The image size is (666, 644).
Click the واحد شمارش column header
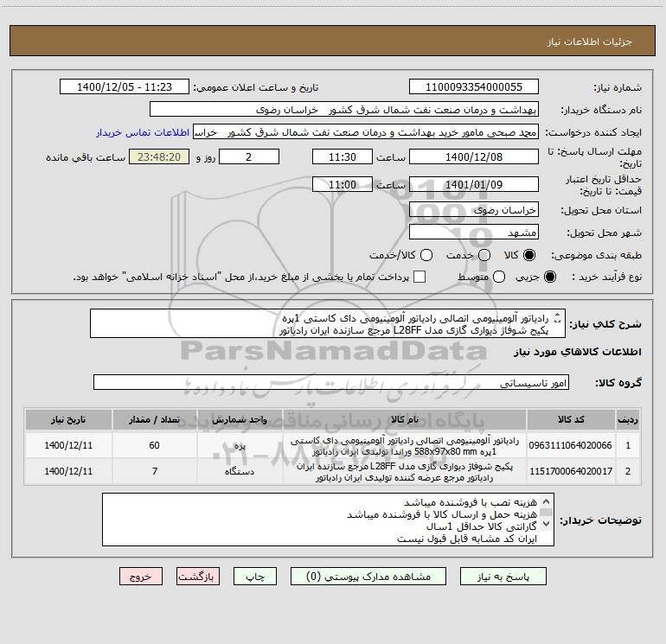coord(240,420)
